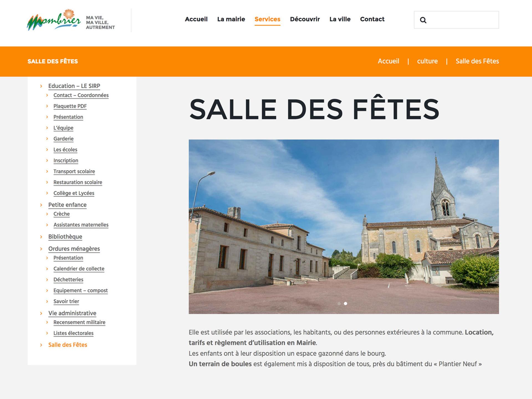Click chevron beside Ordures ménagères

coord(41,249)
